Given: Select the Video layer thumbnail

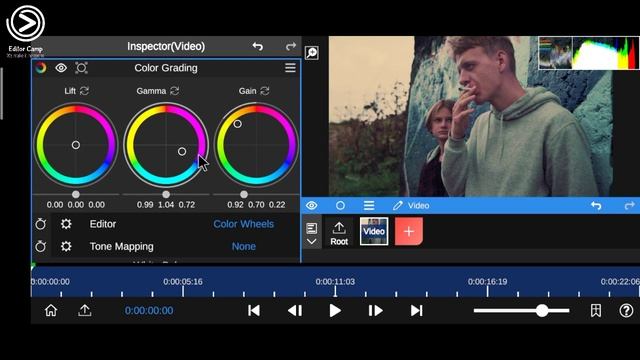Looking at the screenshot, I should [x=374, y=231].
